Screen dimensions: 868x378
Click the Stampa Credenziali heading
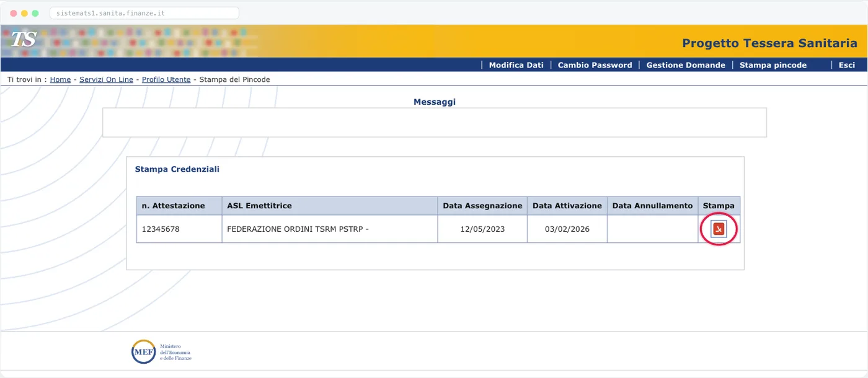[177, 169]
